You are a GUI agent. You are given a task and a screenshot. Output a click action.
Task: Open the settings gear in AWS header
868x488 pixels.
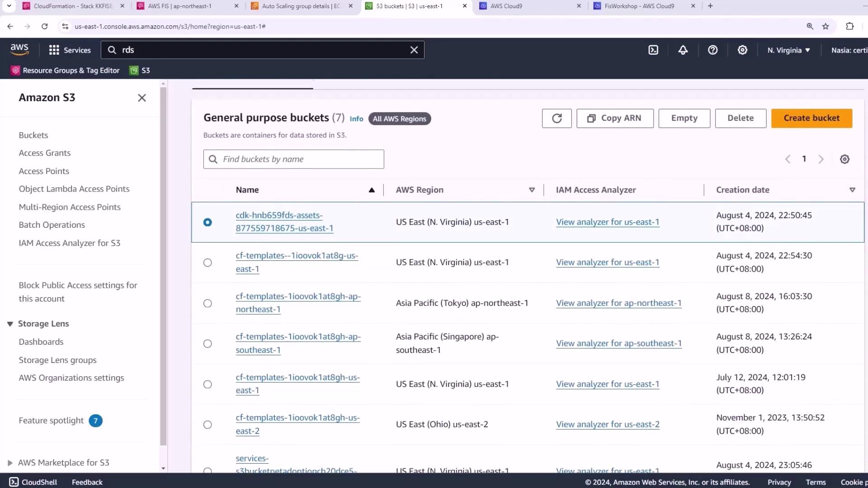[x=742, y=50]
